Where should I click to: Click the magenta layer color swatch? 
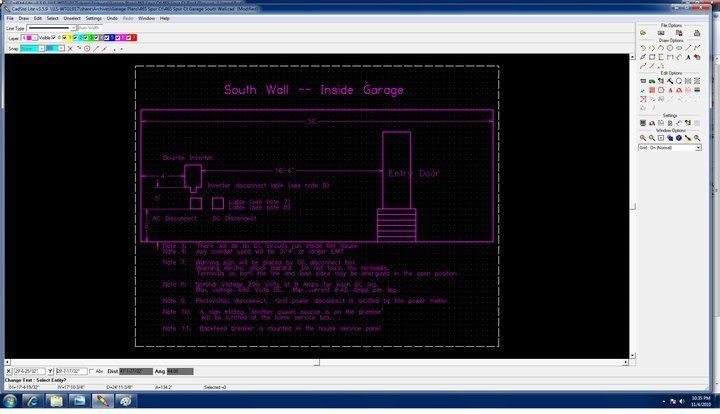tap(30, 37)
